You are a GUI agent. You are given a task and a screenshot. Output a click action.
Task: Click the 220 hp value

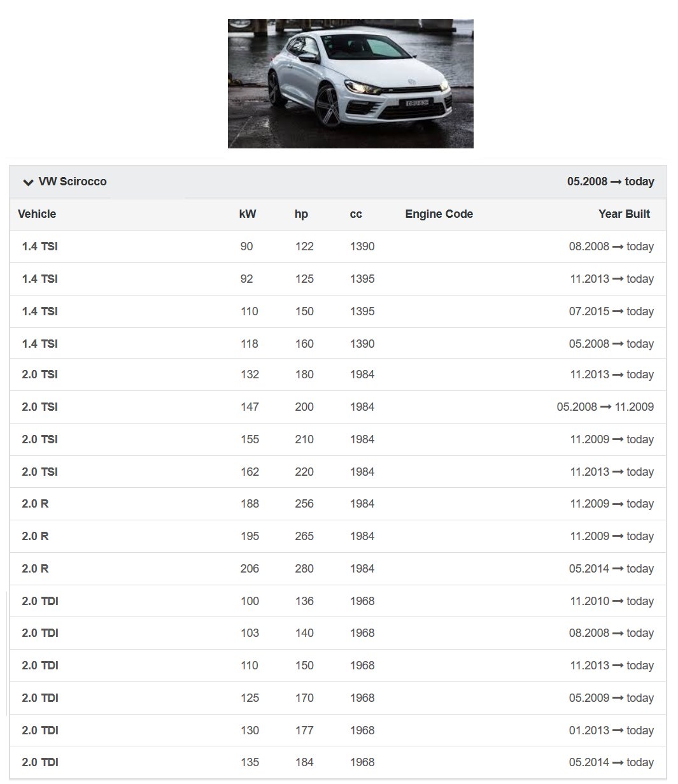(304, 472)
